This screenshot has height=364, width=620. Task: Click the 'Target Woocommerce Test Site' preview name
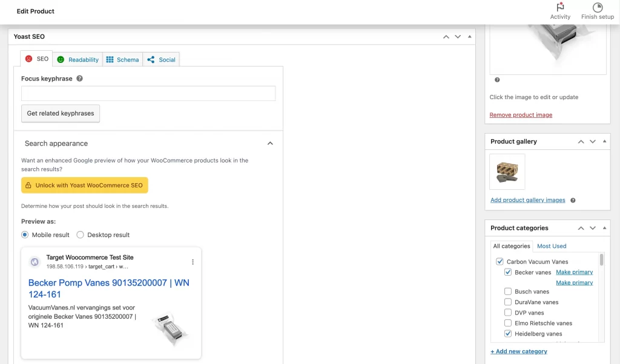pyautogui.click(x=90, y=258)
